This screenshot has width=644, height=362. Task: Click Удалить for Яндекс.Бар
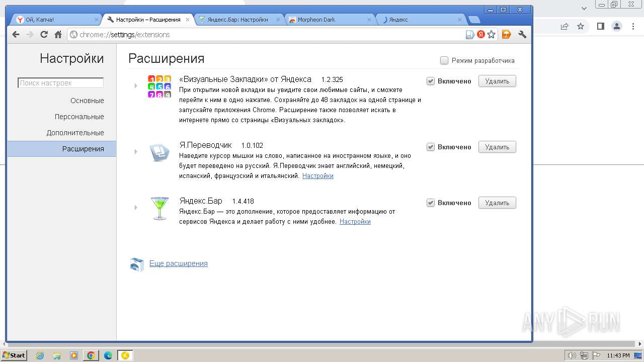pyautogui.click(x=497, y=203)
